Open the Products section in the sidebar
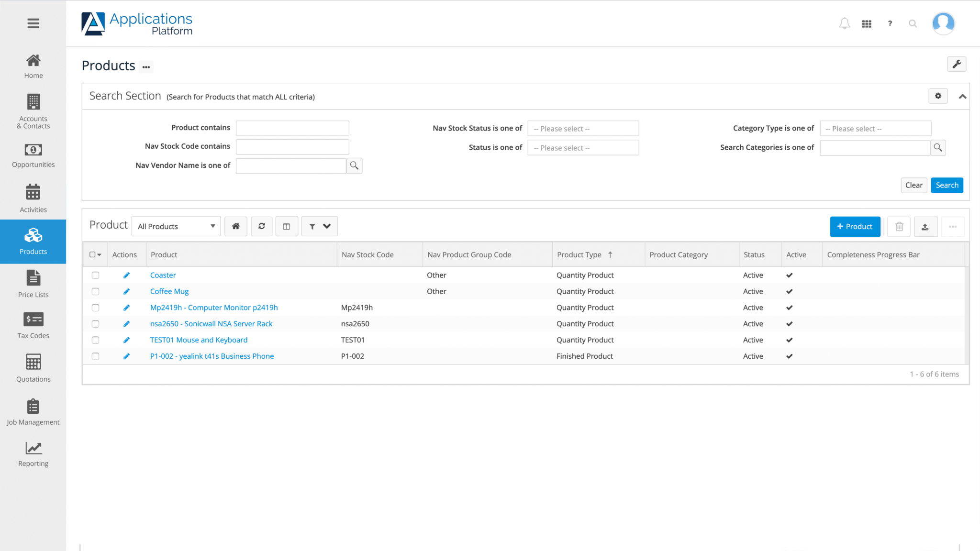Image resolution: width=980 pixels, height=551 pixels. [33, 242]
